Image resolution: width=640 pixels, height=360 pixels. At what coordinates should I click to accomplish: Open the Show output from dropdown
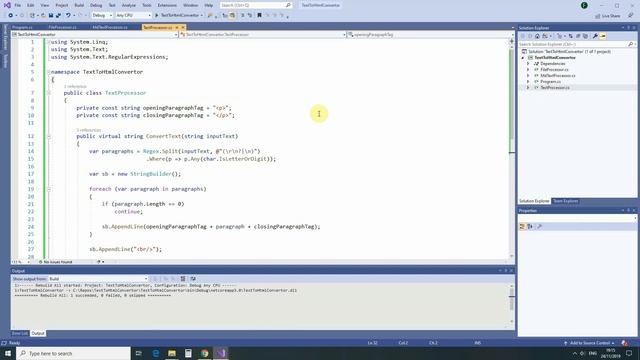pyautogui.click(x=98, y=279)
